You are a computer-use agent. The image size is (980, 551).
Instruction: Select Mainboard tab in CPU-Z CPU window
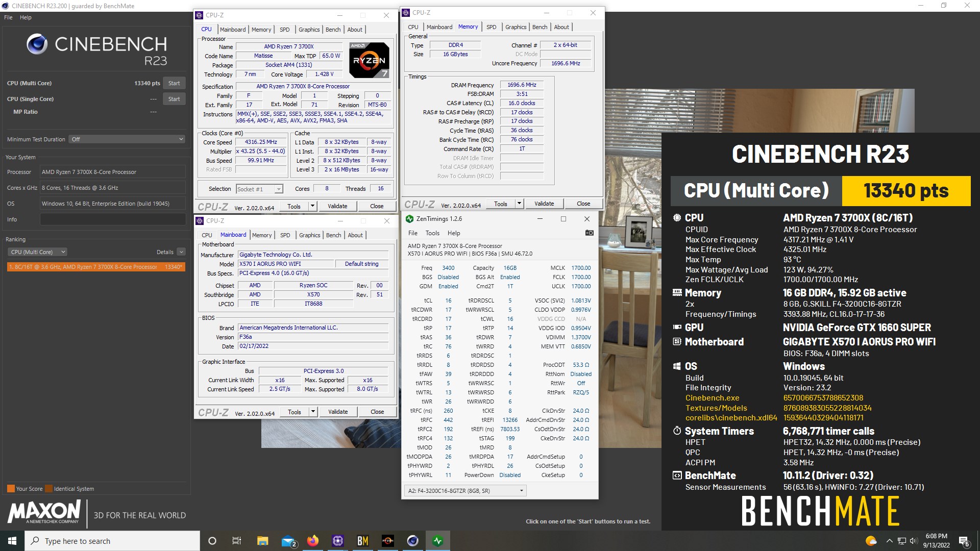point(233,30)
